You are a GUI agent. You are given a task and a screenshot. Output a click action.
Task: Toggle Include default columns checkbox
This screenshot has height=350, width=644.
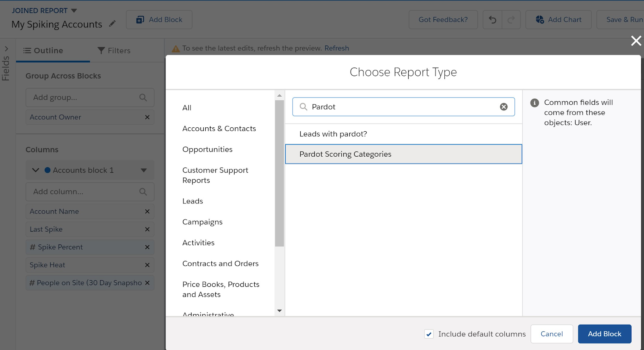coord(429,334)
